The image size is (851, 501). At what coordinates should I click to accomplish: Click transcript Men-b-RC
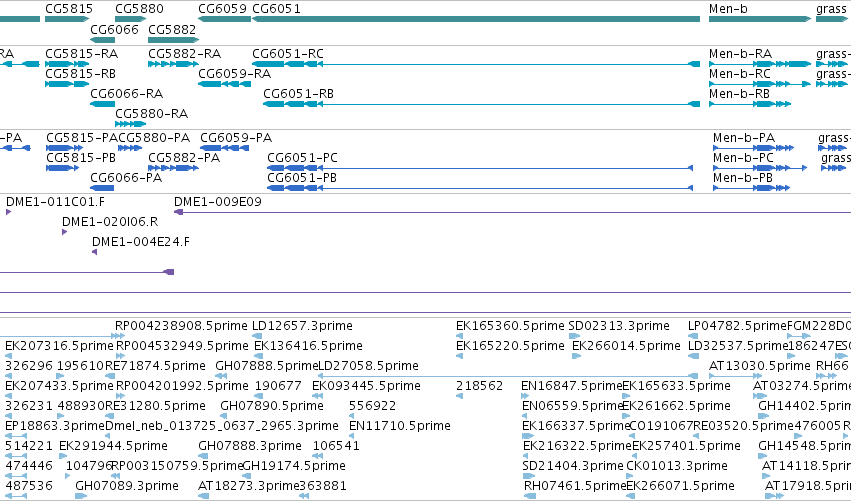[739, 74]
